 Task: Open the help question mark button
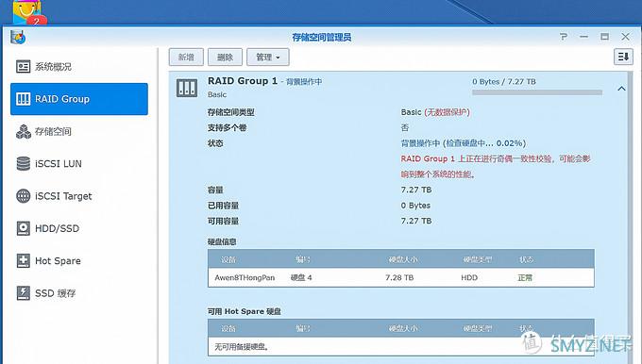pyautogui.click(x=564, y=37)
